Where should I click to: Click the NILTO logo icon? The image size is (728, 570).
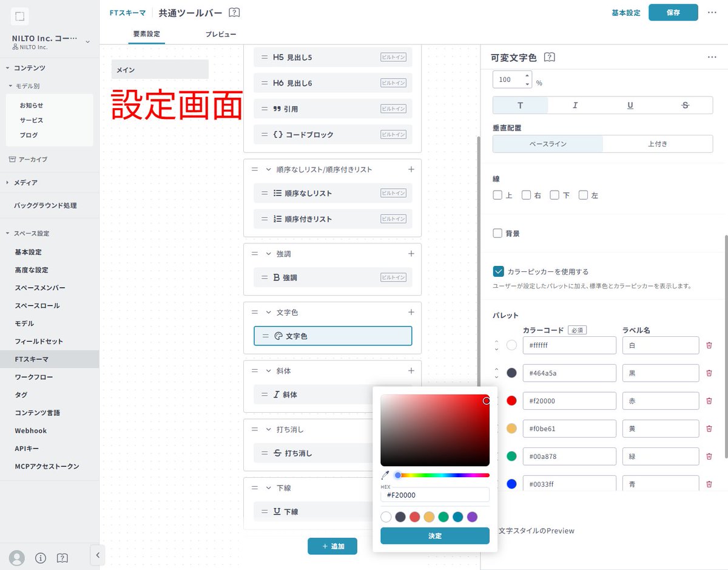pyautogui.click(x=21, y=17)
